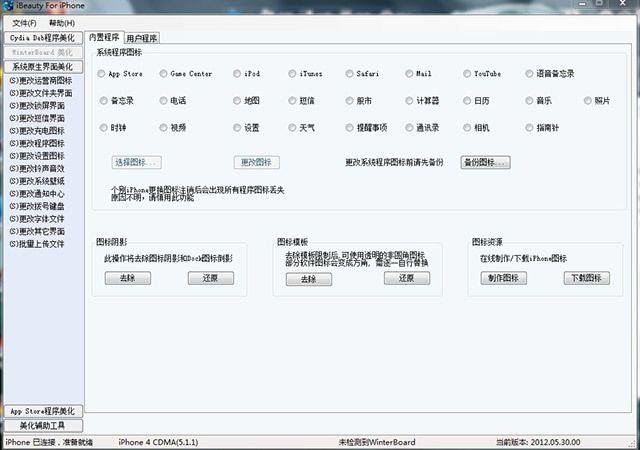Pick the 计算器 radio button
This screenshot has height=450, width=640.
(409, 100)
